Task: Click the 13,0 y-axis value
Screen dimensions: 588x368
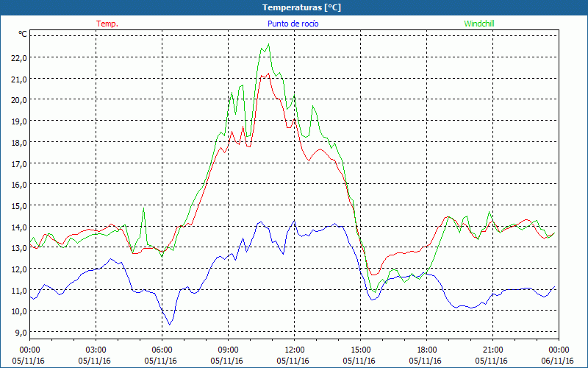Action: [20, 248]
